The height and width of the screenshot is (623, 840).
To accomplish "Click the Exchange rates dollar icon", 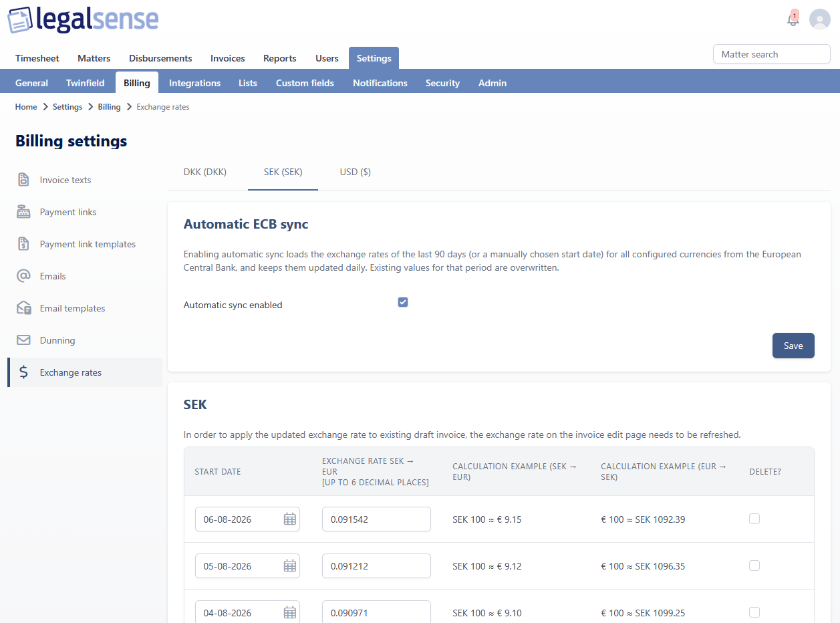I will tap(23, 372).
